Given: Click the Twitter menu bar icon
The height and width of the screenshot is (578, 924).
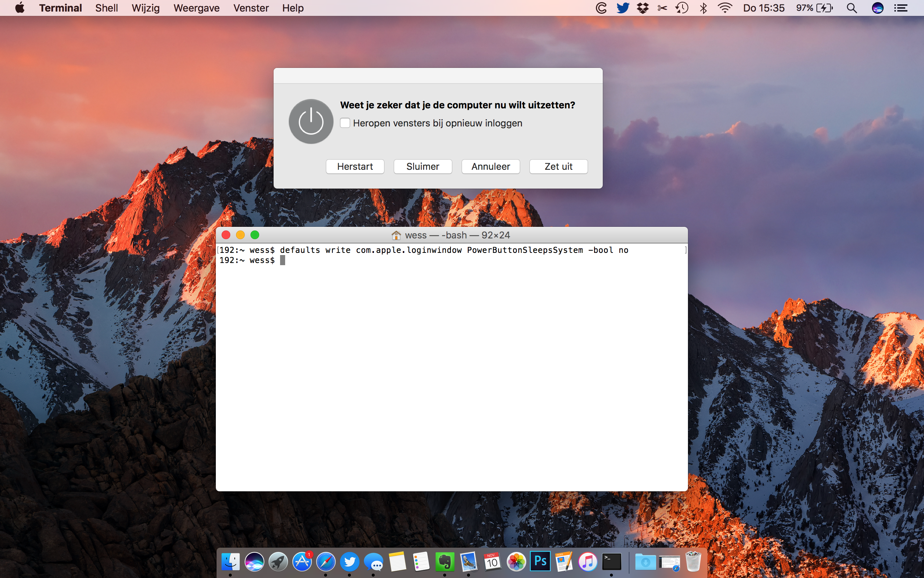Looking at the screenshot, I should [x=623, y=8].
